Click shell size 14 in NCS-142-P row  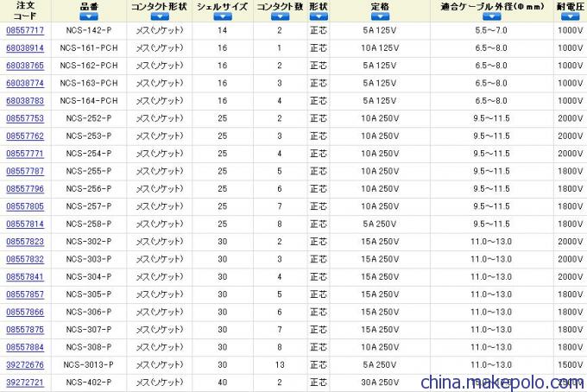click(223, 30)
